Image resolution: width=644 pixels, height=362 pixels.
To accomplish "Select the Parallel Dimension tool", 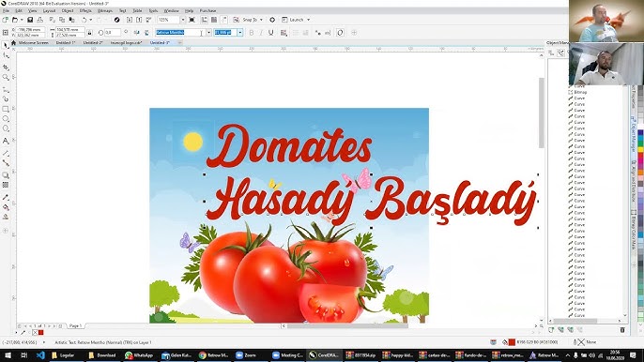I will 6,153.
